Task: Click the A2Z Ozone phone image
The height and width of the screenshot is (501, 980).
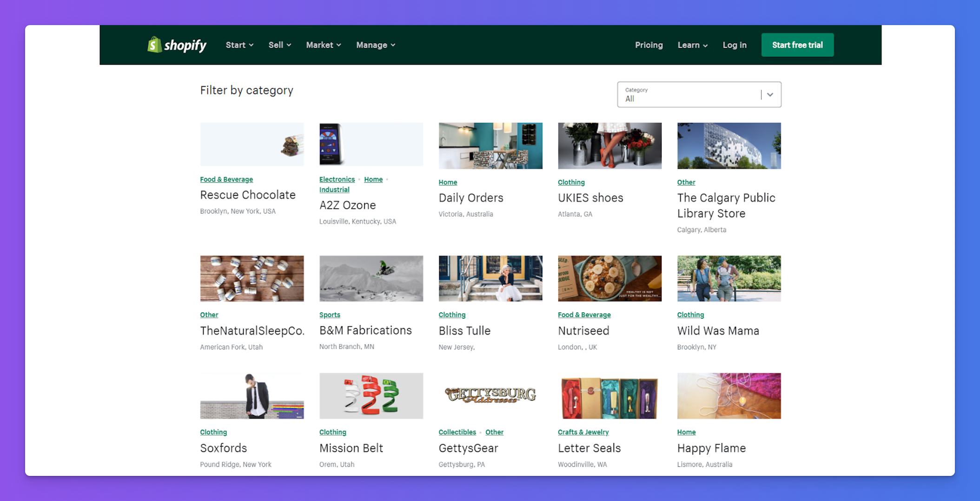Action: pos(331,144)
